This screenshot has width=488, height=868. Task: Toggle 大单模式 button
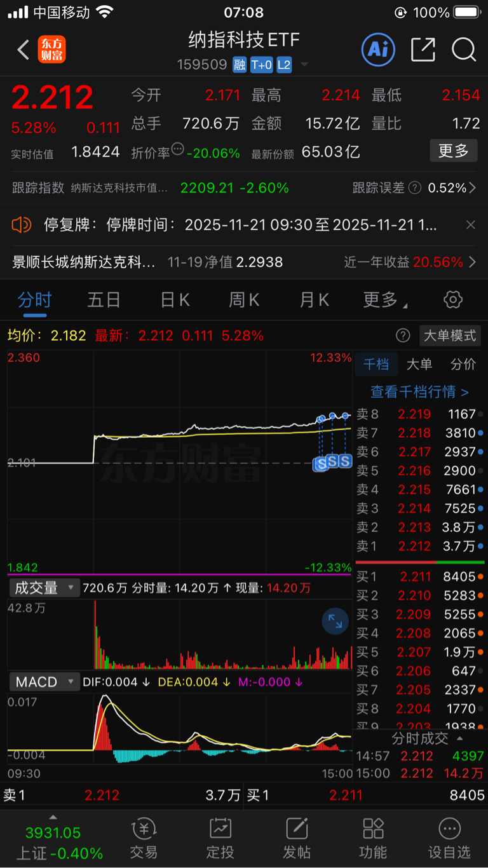tap(450, 336)
